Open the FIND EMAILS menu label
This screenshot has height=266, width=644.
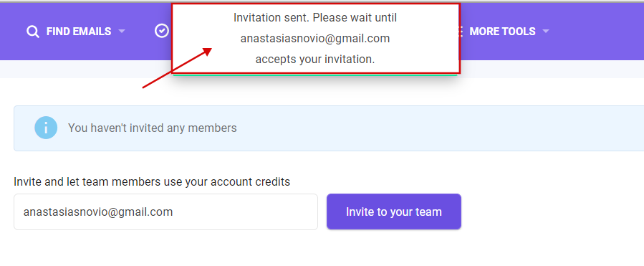(79, 32)
